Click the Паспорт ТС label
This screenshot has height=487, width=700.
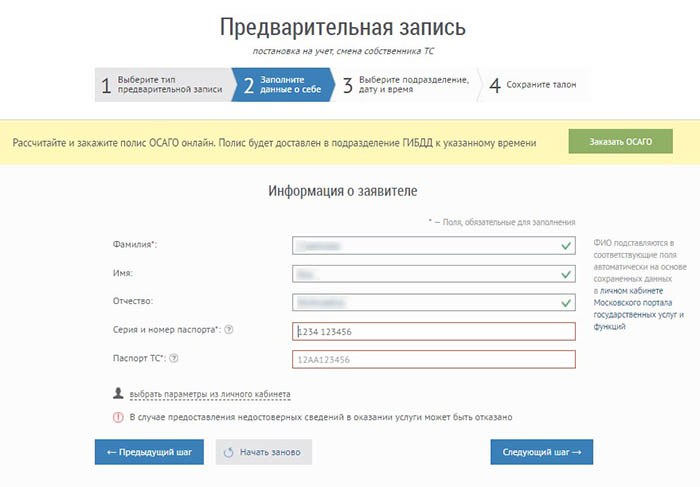139,358
